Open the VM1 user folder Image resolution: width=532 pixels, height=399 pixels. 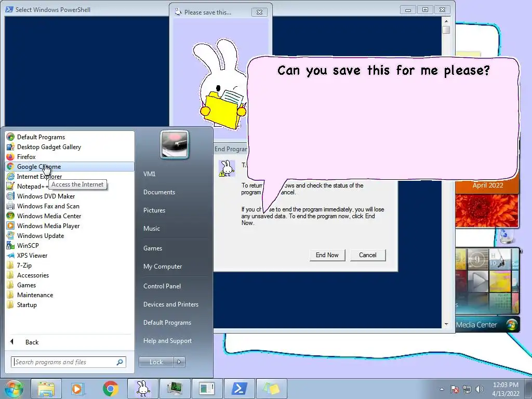point(149,174)
